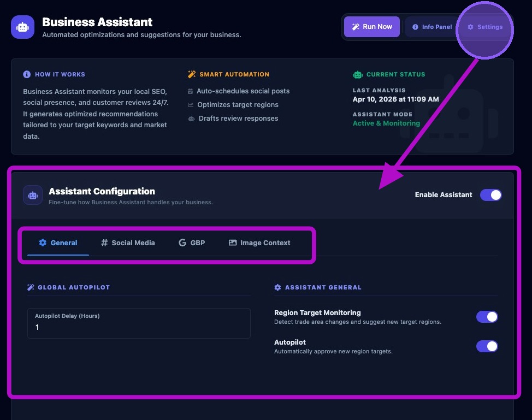The height and width of the screenshot is (420, 532).
Task: Click the info circle icon in Info Panel
Action: tap(415, 27)
